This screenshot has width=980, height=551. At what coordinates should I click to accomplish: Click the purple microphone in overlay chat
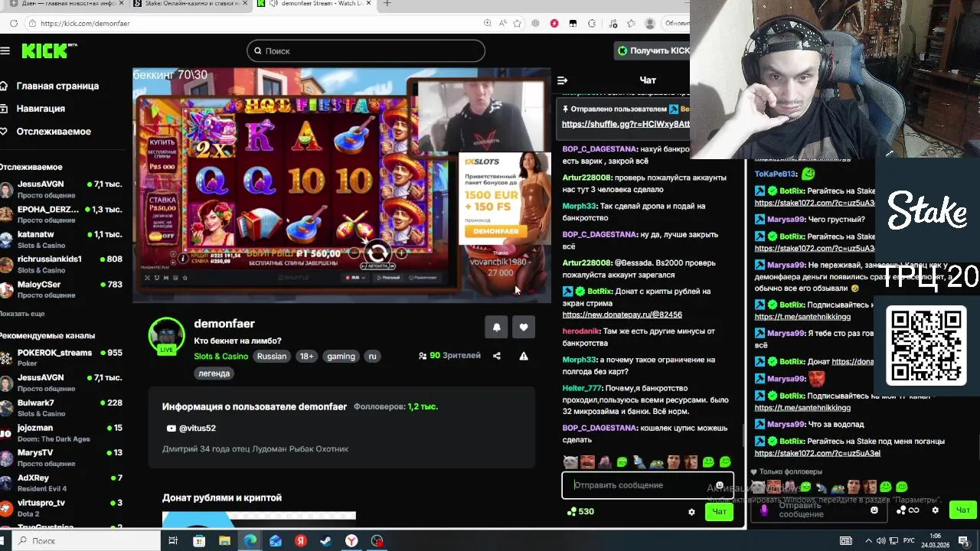tap(764, 510)
